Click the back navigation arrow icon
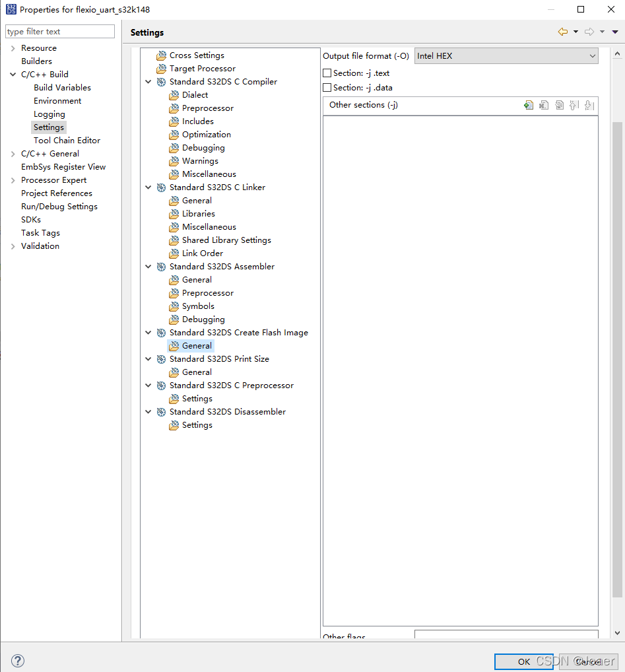Image resolution: width=625 pixels, height=672 pixels. tap(563, 32)
